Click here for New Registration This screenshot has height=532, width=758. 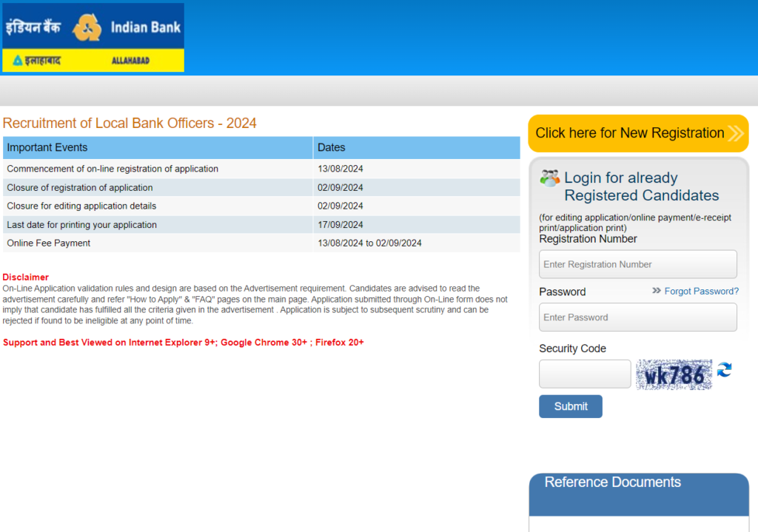tap(630, 133)
